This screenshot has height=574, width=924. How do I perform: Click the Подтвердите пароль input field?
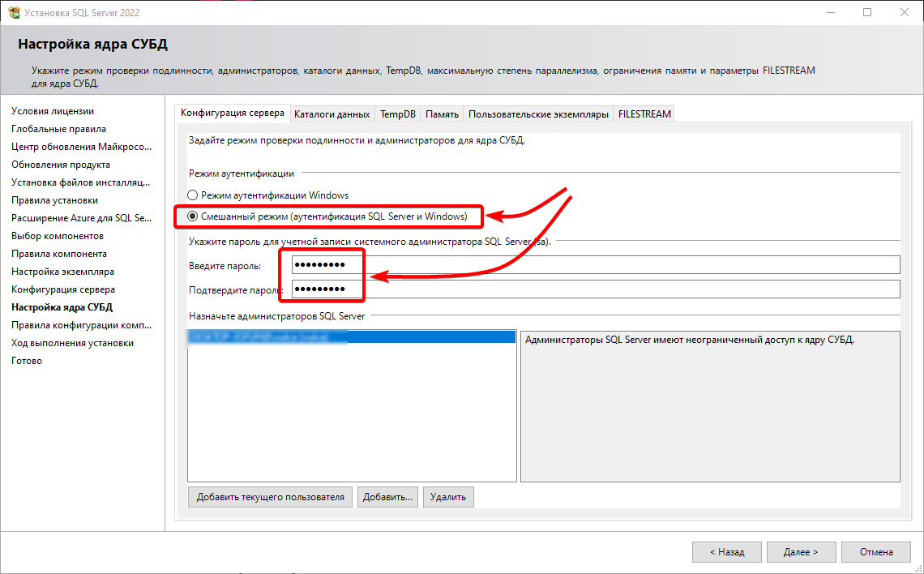596,289
